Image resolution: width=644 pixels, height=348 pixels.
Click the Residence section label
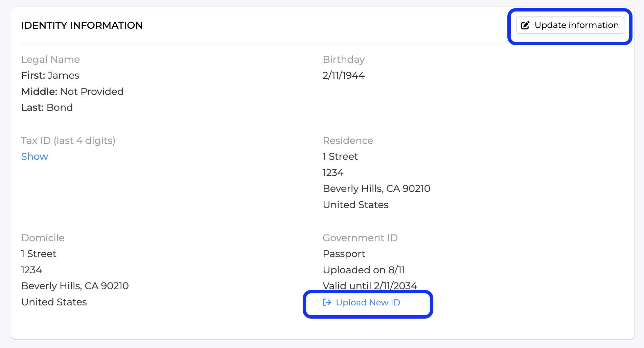(x=348, y=141)
